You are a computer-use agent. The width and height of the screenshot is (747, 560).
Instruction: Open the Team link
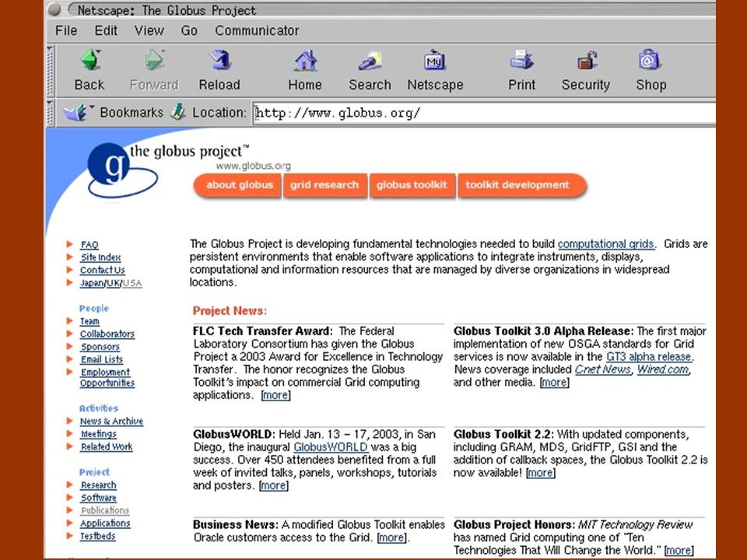coord(89,321)
